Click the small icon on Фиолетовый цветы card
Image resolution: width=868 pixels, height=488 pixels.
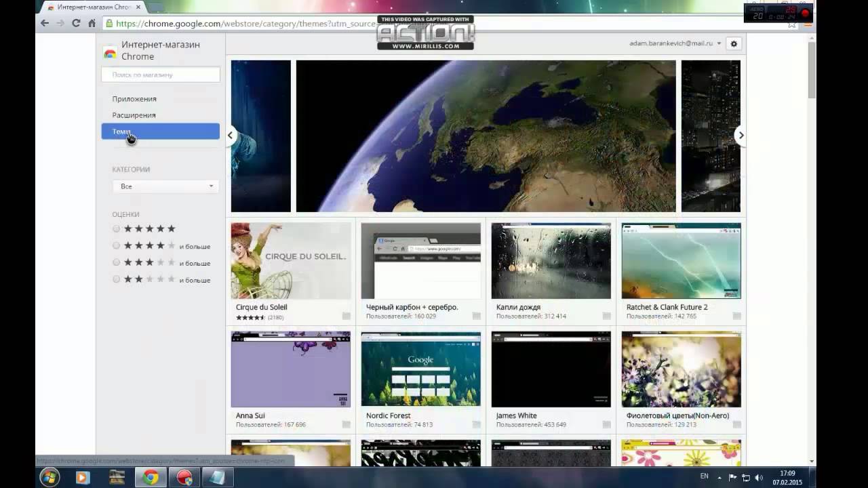point(737,425)
